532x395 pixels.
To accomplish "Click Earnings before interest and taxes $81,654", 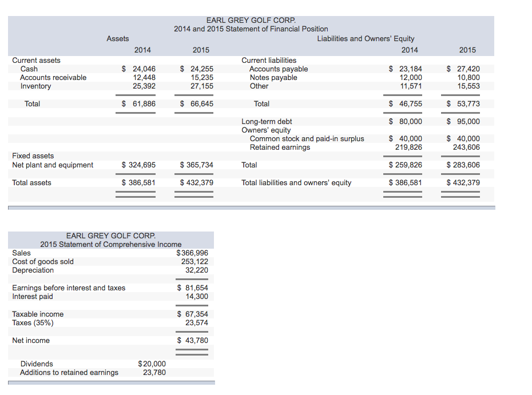I will click(x=192, y=288).
